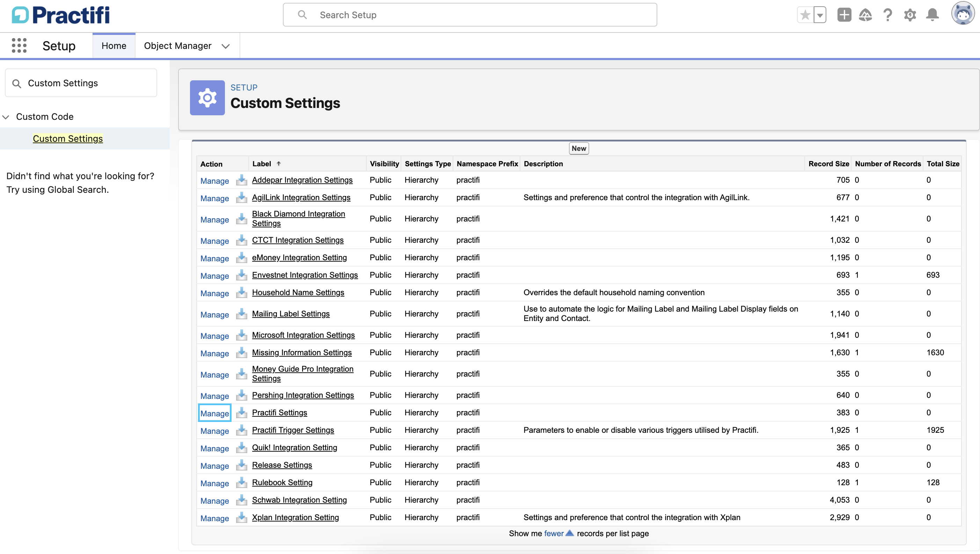The height and width of the screenshot is (554, 980).
Task: Click the Practifi logo
Action: coord(61,15)
